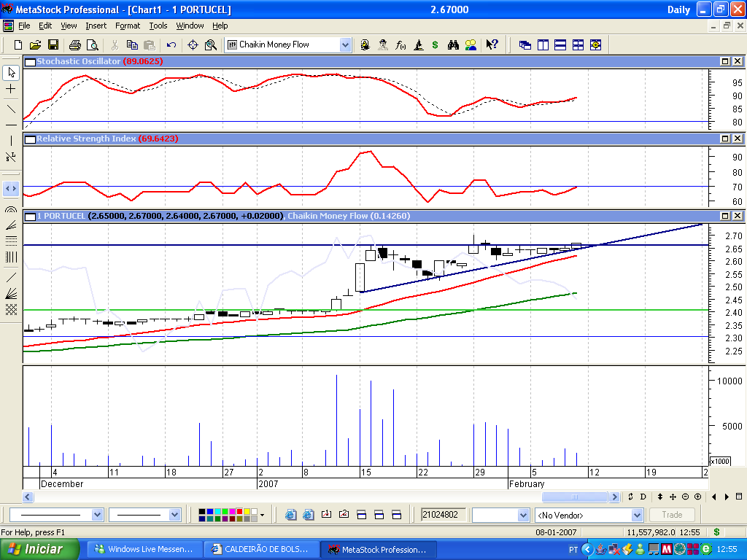The width and height of the screenshot is (747, 560).
Task: Maximize the Stochastic Oscillator pane
Action: [725, 62]
